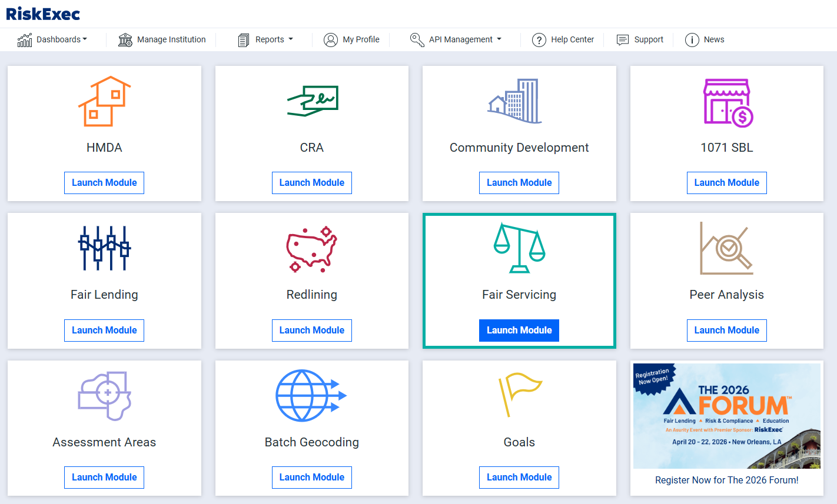
Task: Click the HMDA houses icon
Action: click(104, 101)
